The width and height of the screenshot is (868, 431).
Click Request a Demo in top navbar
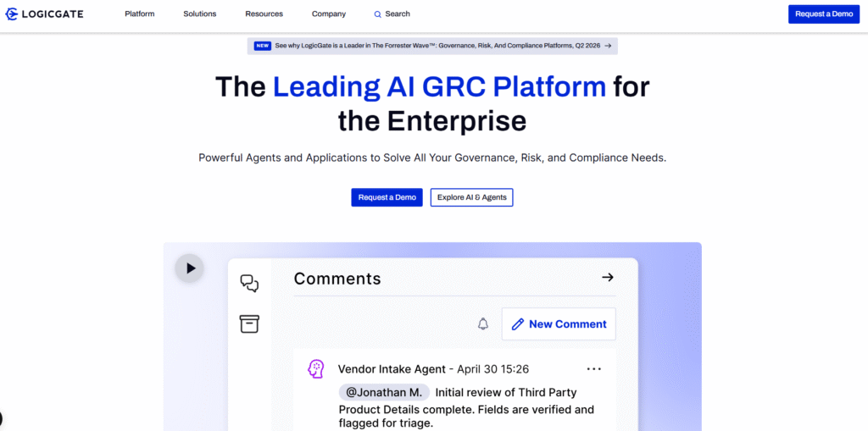[x=824, y=14]
